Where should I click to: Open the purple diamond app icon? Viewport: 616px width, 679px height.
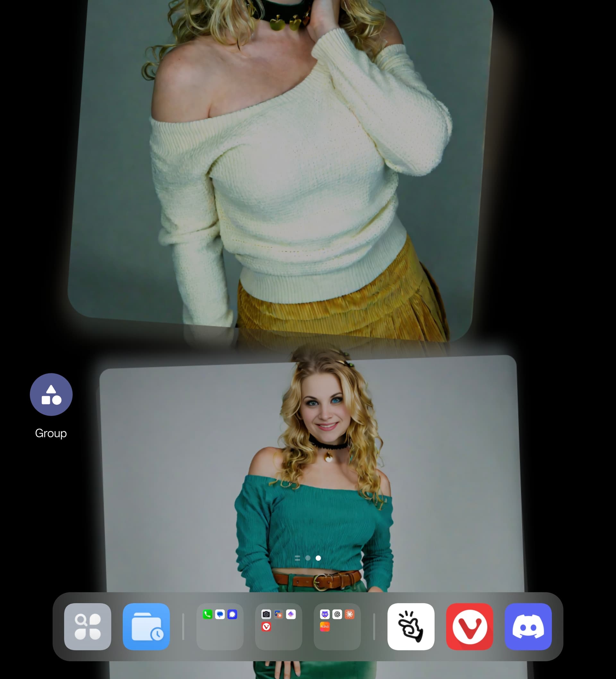click(291, 614)
